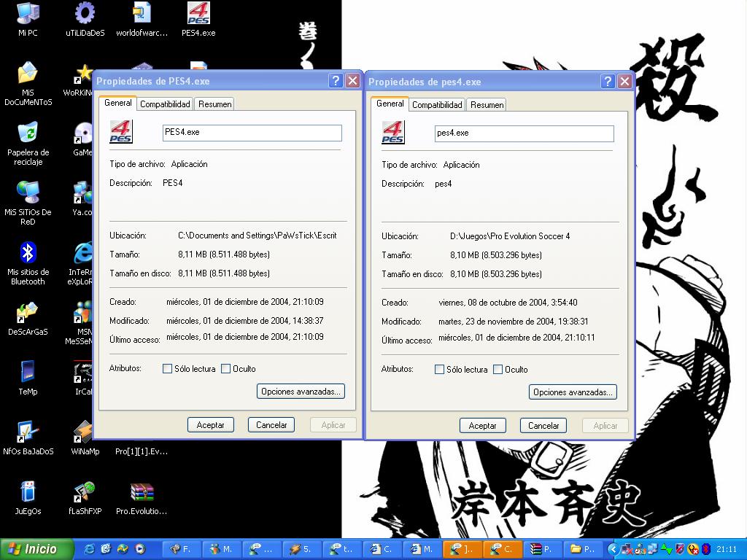Click modified date martes, 23 de noviembre
Viewport: 747px width, 560px height.
pos(514,322)
